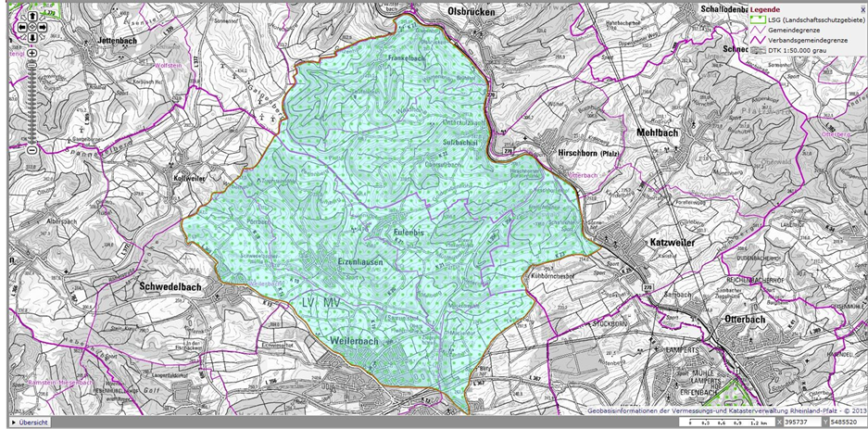Zoom in with the plus button
The width and height of the screenshot is (868, 429).
click(x=31, y=53)
